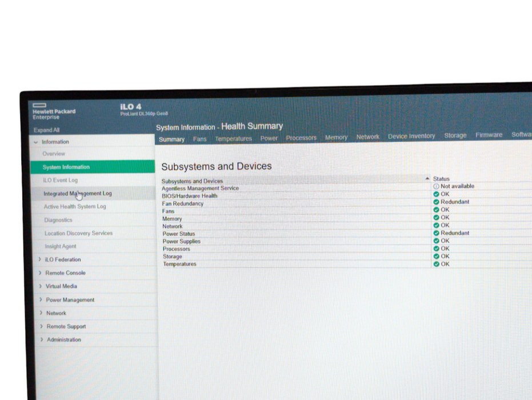Click the Power Status row label
The height and width of the screenshot is (400, 532).
pyautogui.click(x=179, y=234)
